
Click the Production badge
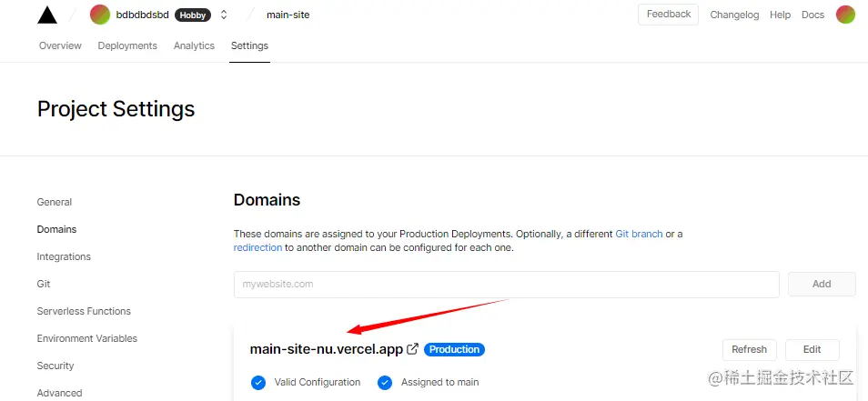[x=455, y=349]
